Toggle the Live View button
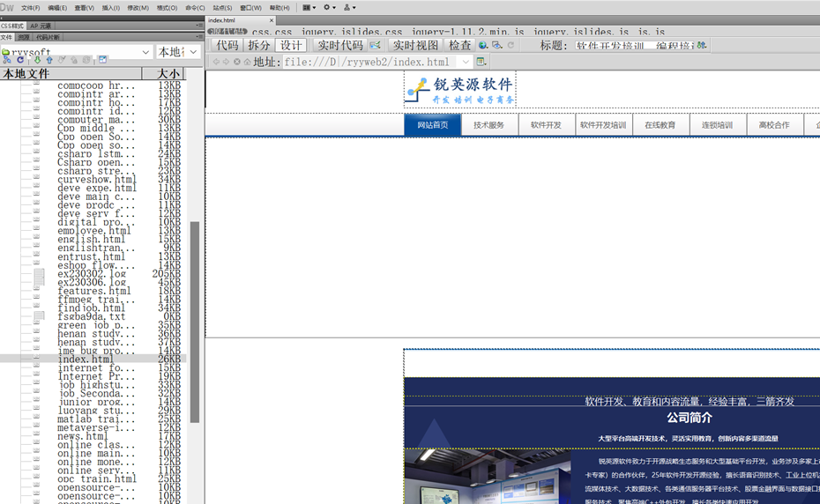The image size is (820, 504). coord(416,46)
